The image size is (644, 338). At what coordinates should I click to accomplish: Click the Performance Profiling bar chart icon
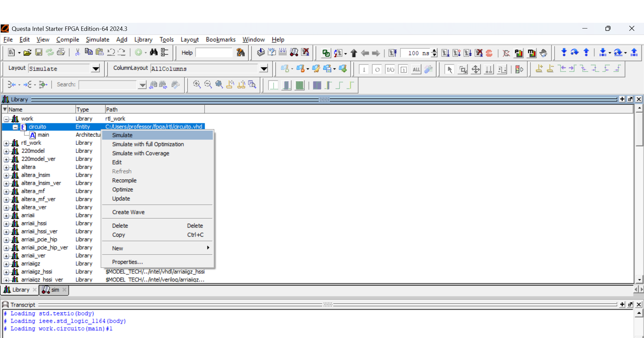(x=519, y=53)
